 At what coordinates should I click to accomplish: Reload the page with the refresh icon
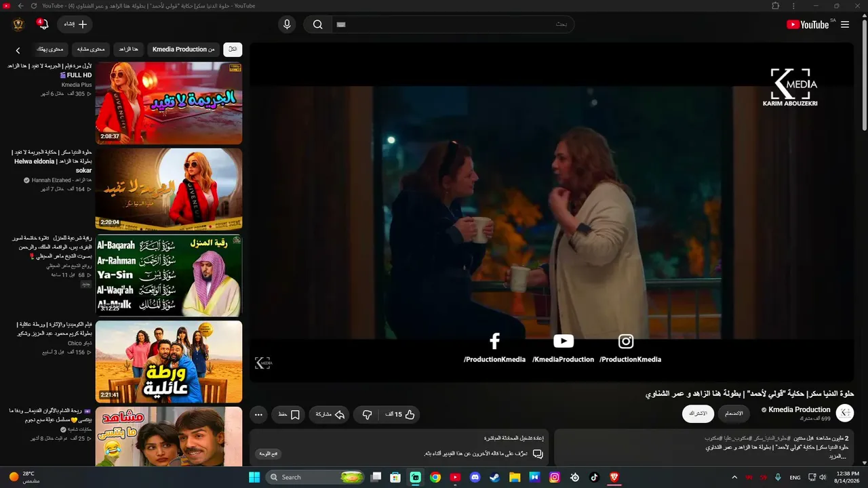coord(34,5)
